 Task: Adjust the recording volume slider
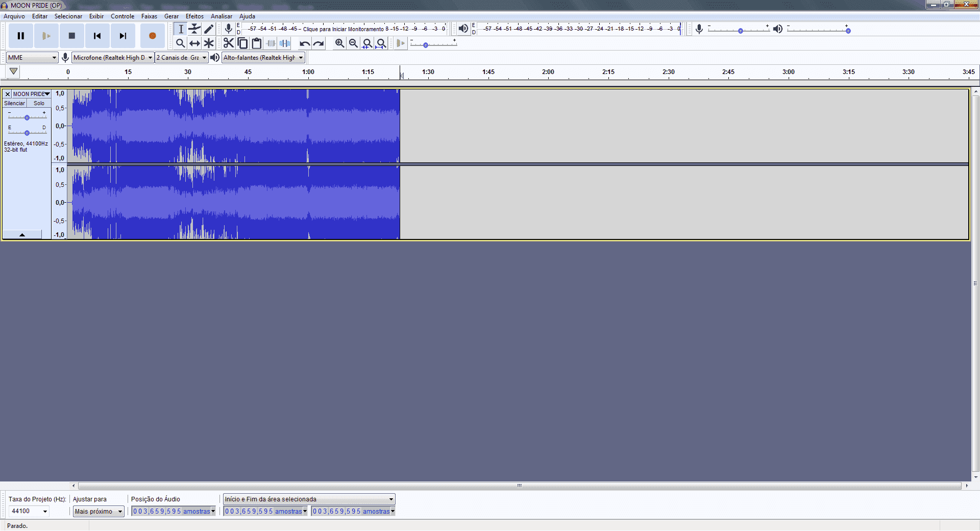click(x=740, y=31)
